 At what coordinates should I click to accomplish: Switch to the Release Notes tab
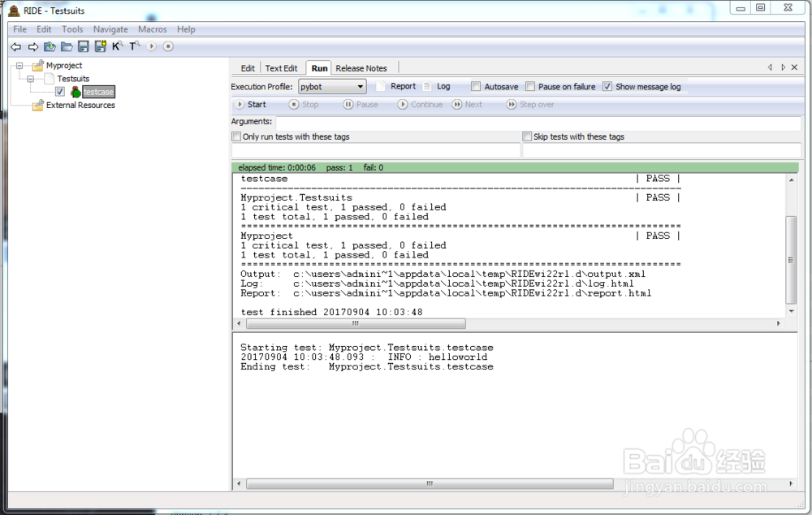[x=361, y=68]
